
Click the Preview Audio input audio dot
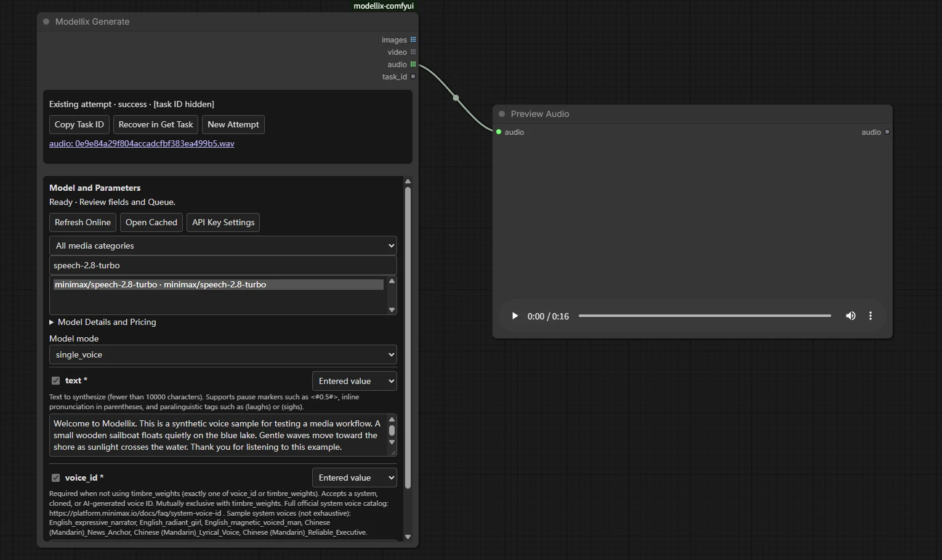[499, 132]
